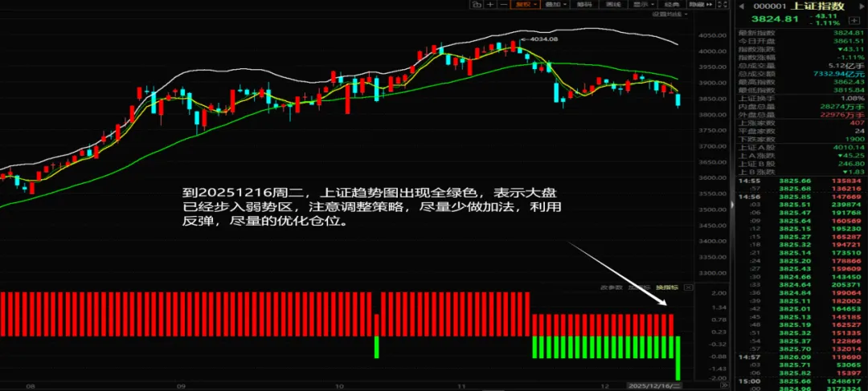
Task: Click 隐藏 to hide the side panel
Action: point(700,5)
